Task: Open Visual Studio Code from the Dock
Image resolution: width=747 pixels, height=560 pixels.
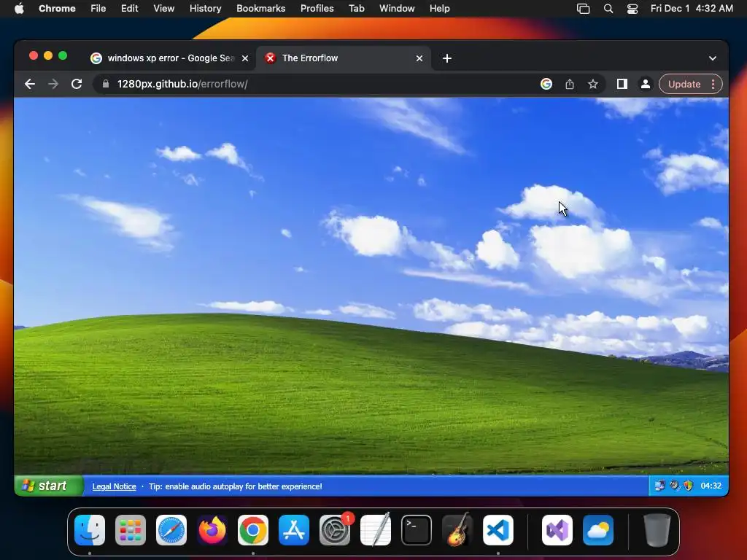Action: point(498,530)
